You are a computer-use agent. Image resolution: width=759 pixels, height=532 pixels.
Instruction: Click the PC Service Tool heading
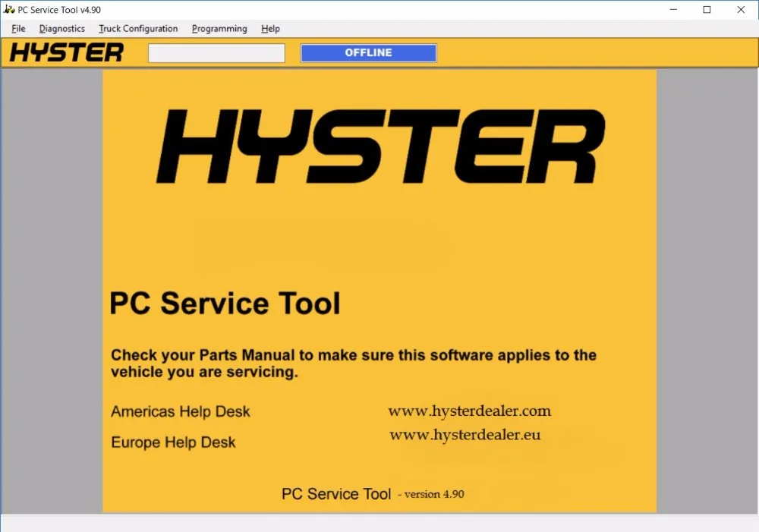225,304
